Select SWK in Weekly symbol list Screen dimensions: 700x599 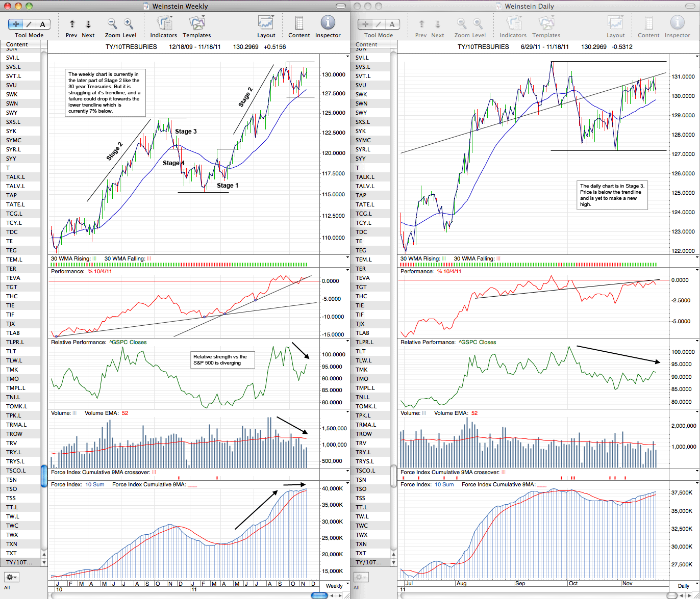[20, 94]
